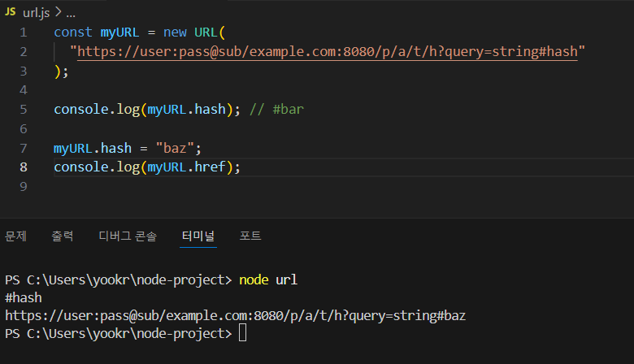Image resolution: width=634 pixels, height=364 pixels.
Task: Show the 디버그 콘솔 tab
Action: pyautogui.click(x=128, y=236)
